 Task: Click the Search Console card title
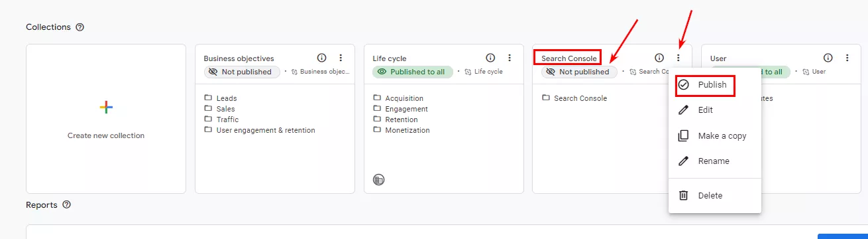[569, 58]
